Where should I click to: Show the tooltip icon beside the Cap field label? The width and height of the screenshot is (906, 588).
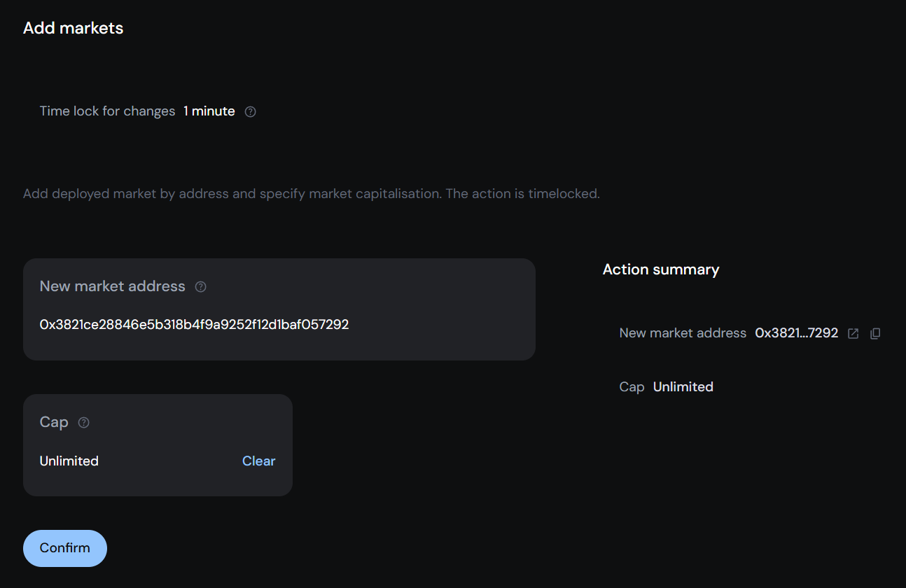click(x=84, y=423)
